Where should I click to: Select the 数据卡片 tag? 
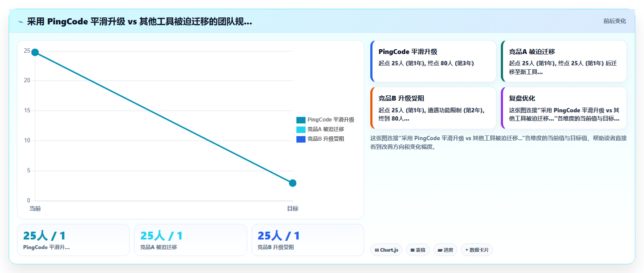click(477, 250)
